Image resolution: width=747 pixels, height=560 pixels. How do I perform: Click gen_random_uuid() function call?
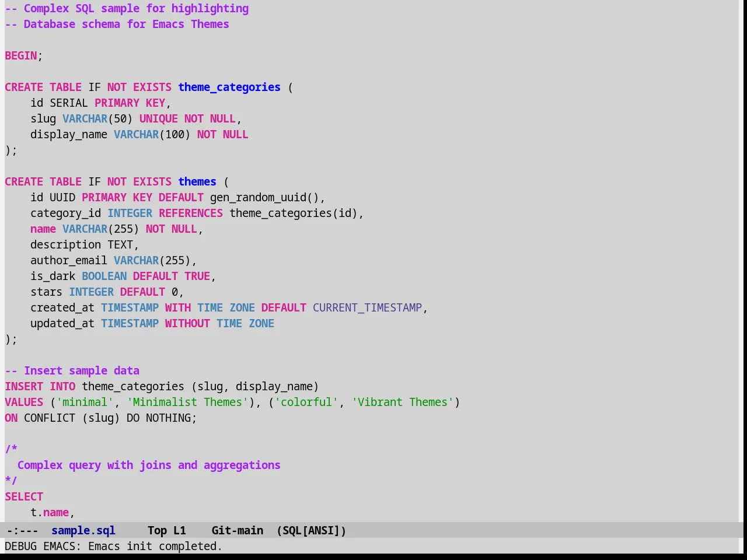click(x=264, y=197)
